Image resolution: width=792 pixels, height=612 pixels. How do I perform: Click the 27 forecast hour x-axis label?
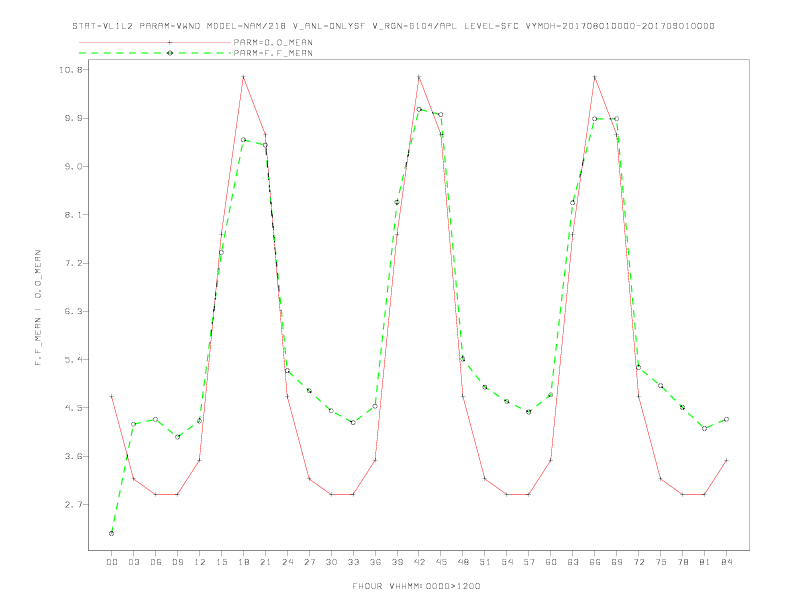pos(309,562)
